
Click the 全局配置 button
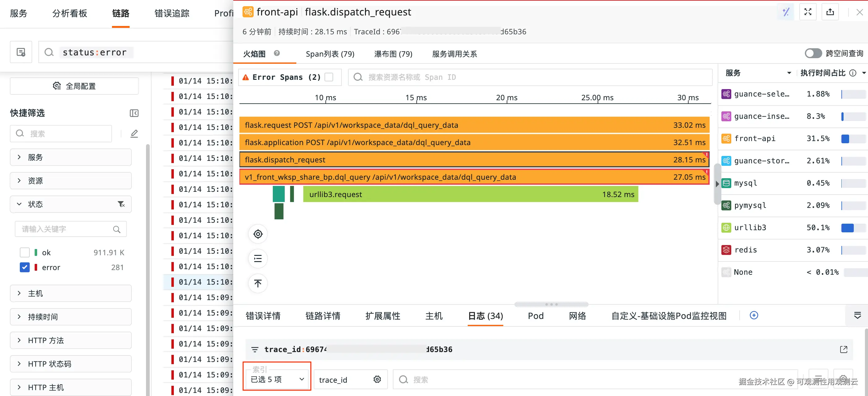[x=74, y=86]
